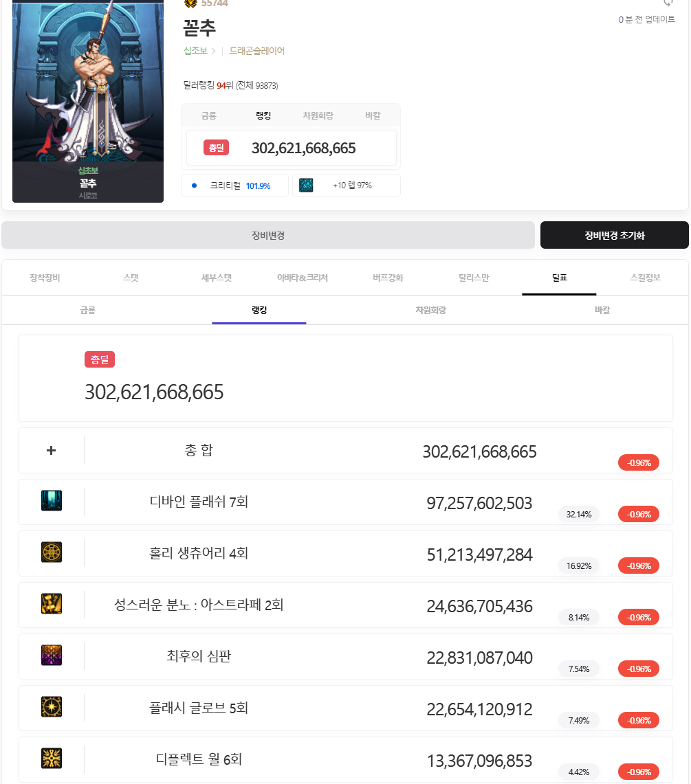The width and height of the screenshot is (691, 784).
Task: Click the 성스러운 분노 : 아스트라페 skill icon
Action: point(52,604)
